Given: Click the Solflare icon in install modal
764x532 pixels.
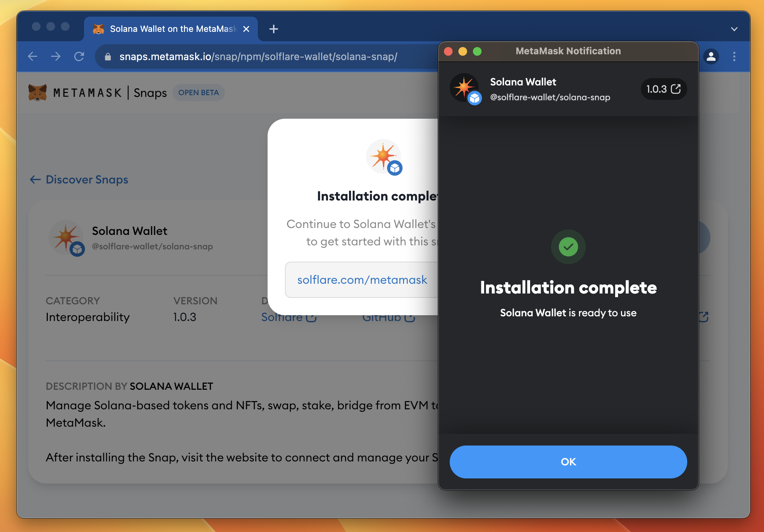Looking at the screenshot, I should (384, 157).
